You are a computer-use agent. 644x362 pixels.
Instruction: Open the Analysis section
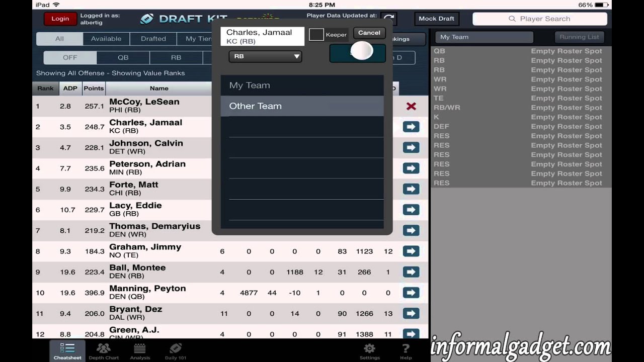point(140,351)
